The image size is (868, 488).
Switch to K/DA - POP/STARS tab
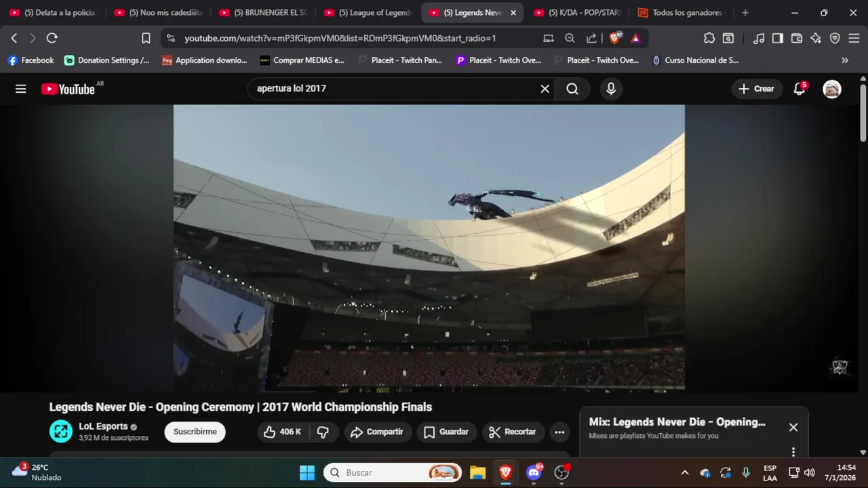pyautogui.click(x=578, y=13)
